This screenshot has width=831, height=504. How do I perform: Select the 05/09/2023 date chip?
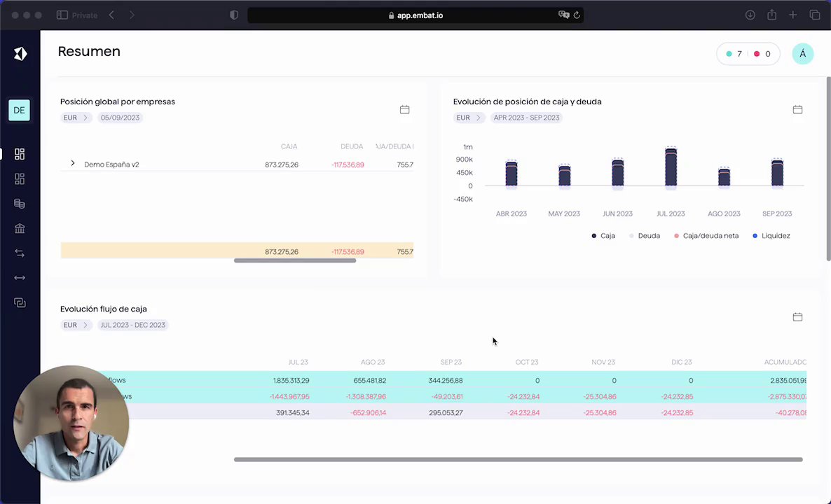tap(120, 118)
